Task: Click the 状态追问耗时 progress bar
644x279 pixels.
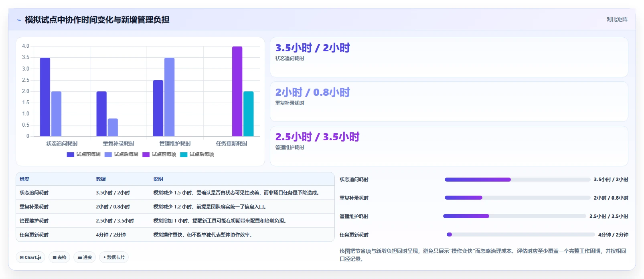Action: click(x=518, y=180)
